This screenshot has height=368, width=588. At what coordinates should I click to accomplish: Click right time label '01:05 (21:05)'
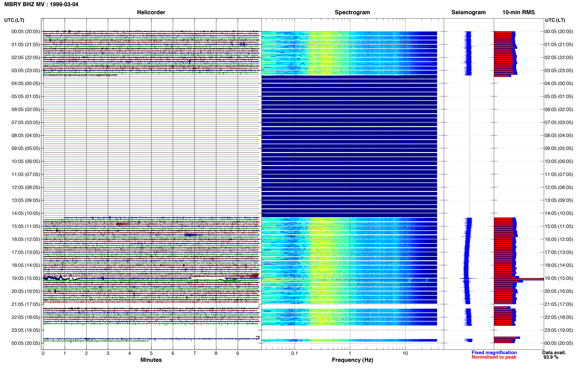tap(559, 45)
